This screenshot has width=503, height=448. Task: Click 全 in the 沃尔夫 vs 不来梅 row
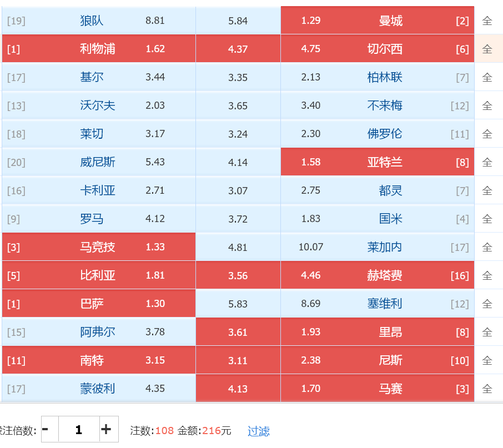(487, 106)
